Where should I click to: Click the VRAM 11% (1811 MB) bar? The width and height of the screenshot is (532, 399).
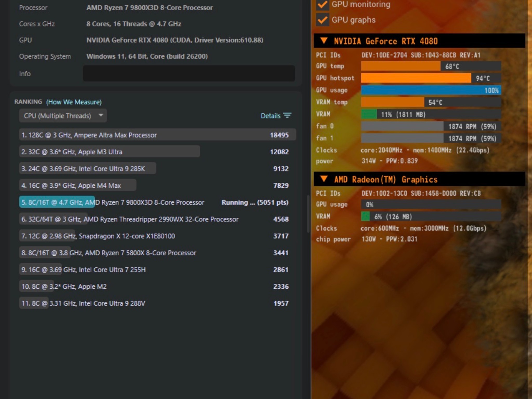tap(431, 114)
